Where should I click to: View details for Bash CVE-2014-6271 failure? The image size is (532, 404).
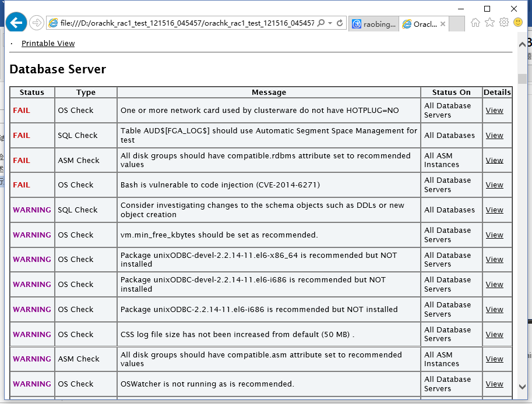point(494,185)
